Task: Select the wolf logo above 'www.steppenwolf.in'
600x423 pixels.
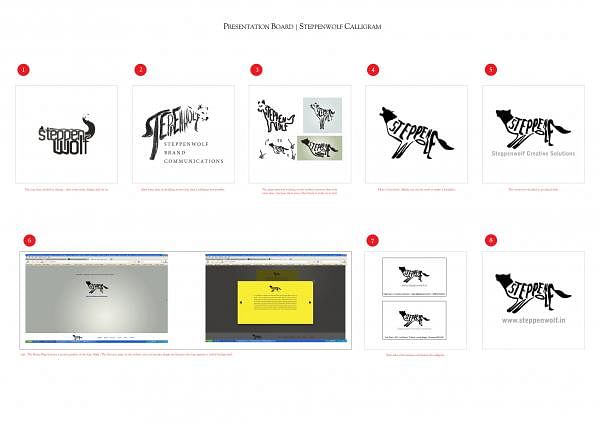Action: point(533,293)
